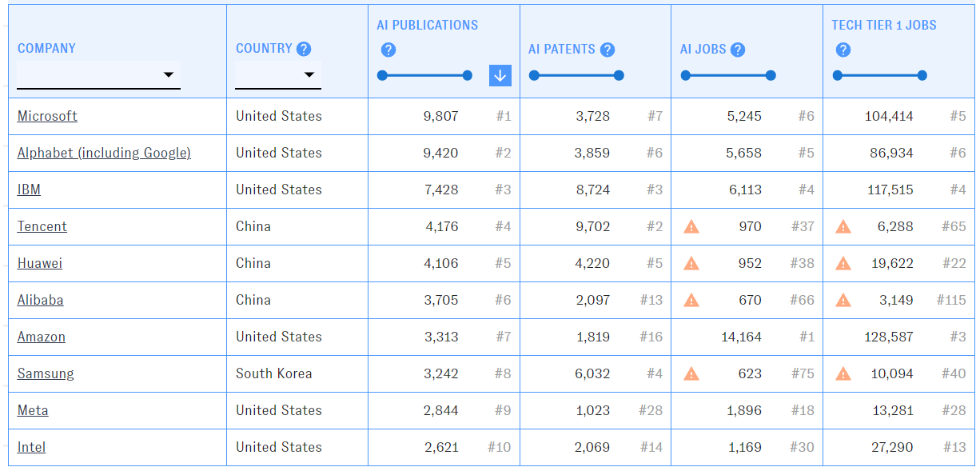Click the sort-descending arrow for AI Publications

click(500, 76)
